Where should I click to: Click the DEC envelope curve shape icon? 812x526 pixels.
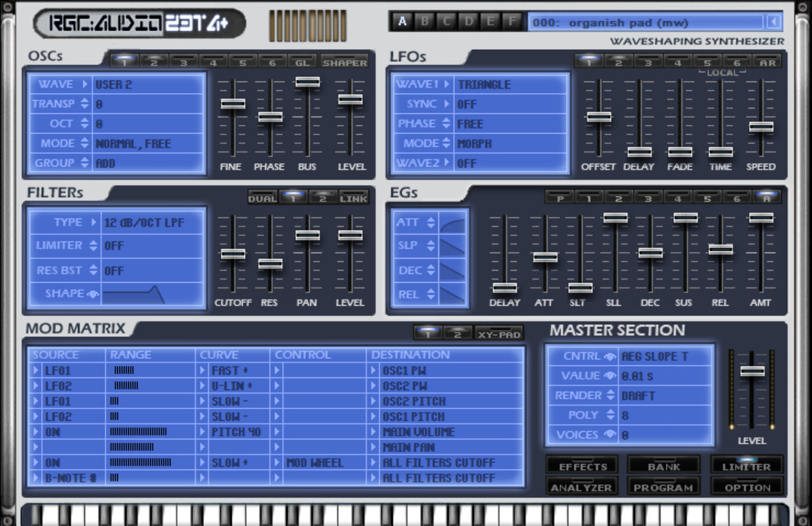click(x=453, y=270)
